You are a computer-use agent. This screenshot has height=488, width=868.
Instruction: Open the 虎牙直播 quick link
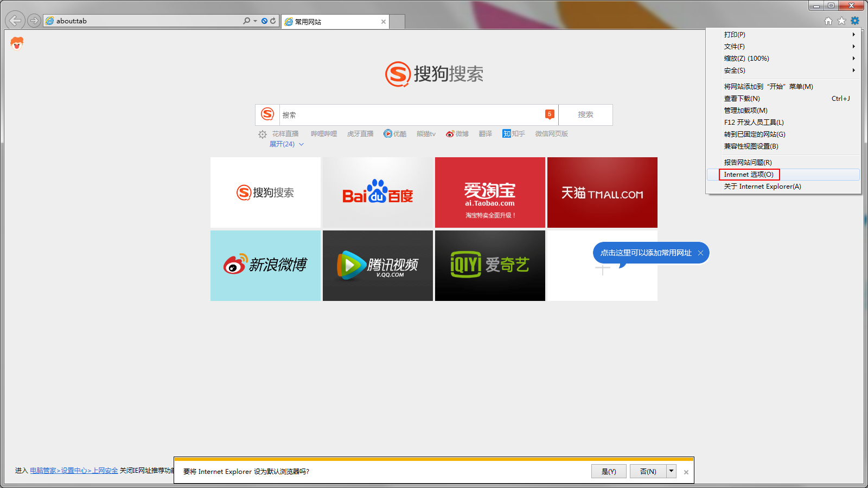[360, 134]
